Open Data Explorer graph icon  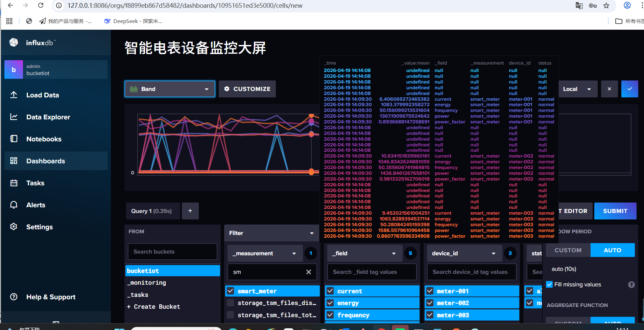[14, 117]
